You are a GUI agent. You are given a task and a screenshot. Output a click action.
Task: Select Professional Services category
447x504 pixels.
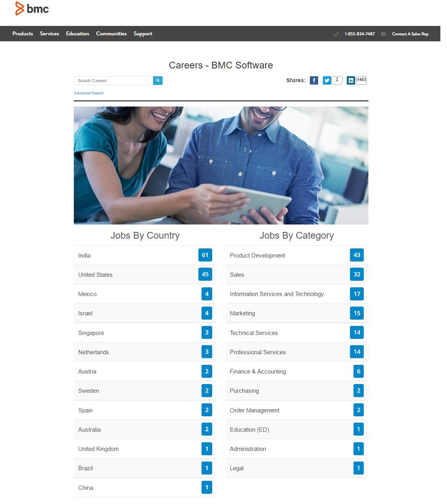297,352
